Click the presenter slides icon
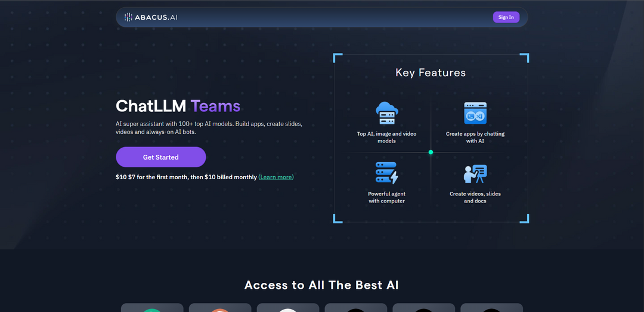The image size is (644, 312). (475, 174)
